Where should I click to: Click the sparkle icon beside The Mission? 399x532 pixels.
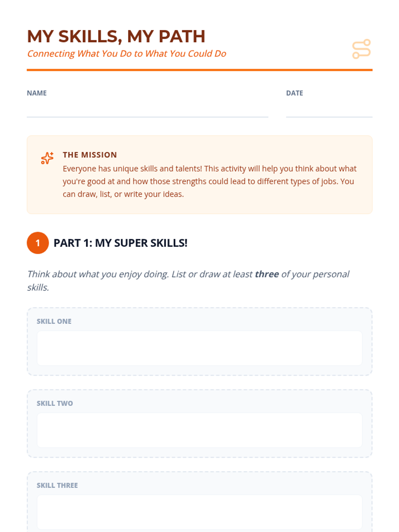(x=47, y=158)
